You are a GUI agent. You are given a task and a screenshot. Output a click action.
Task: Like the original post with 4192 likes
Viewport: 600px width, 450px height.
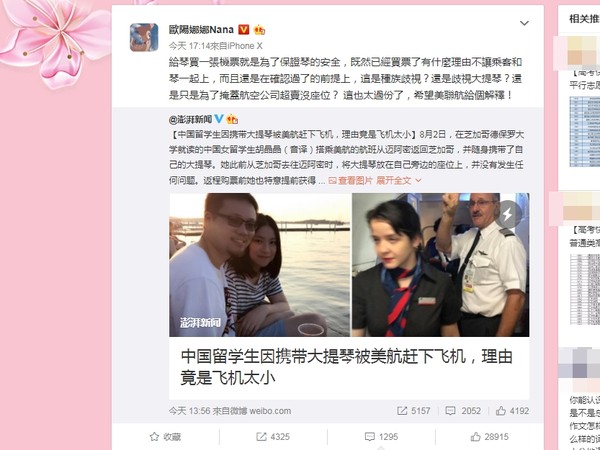(x=512, y=411)
